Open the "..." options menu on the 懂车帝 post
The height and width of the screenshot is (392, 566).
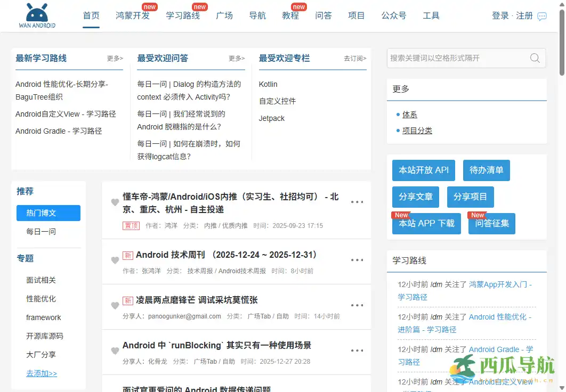357,202
